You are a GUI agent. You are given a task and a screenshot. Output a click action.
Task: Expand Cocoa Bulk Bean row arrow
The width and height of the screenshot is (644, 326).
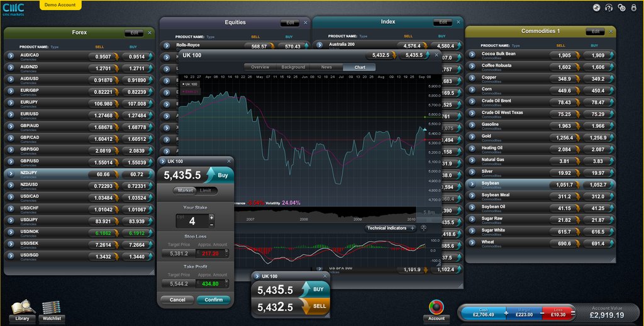tap(472, 55)
